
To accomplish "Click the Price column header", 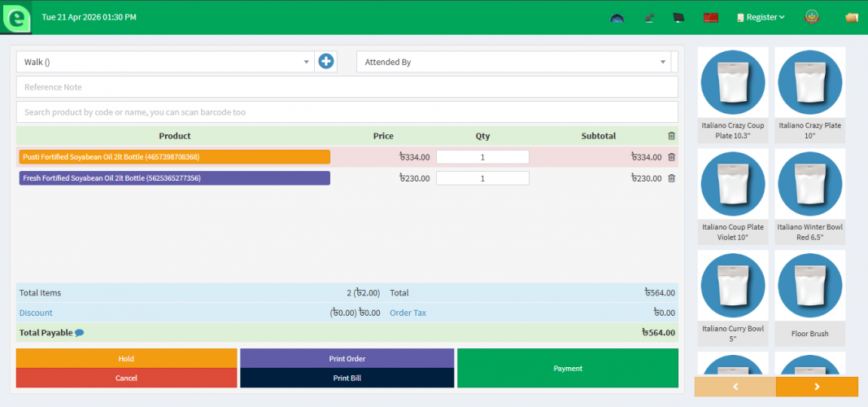I will click(x=383, y=136).
